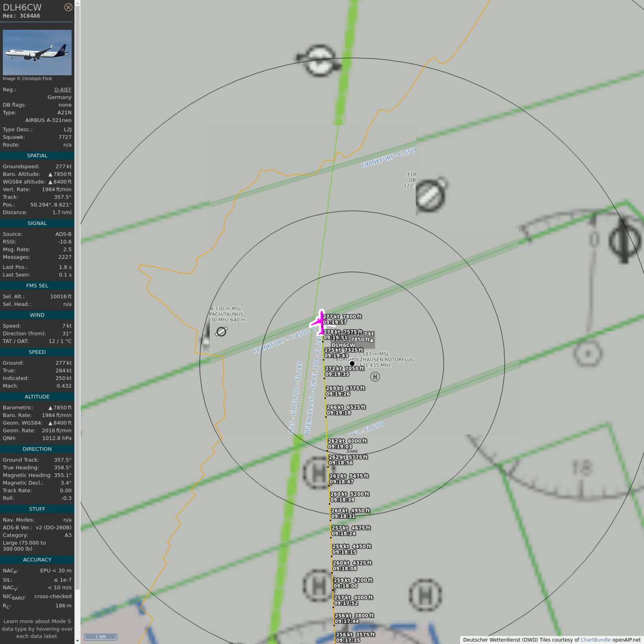Click the ChartBundle attribution link

tap(595, 640)
